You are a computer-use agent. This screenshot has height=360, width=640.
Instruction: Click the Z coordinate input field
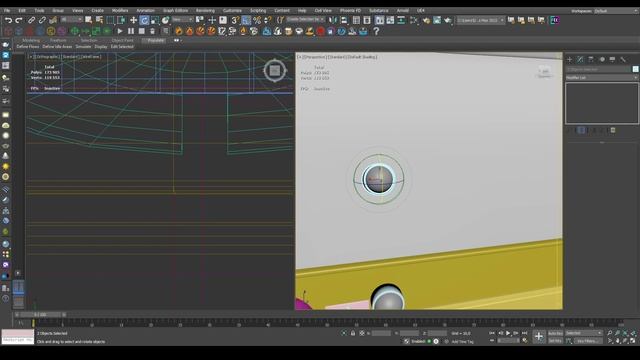click(x=437, y=333)
